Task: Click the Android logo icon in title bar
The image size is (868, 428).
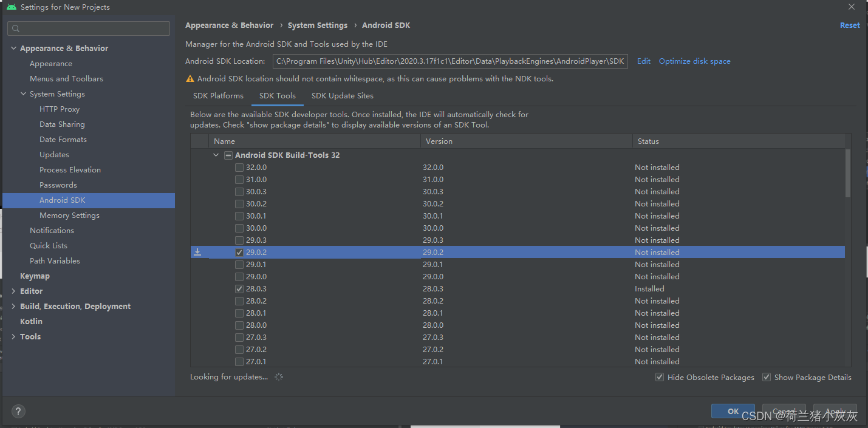Action: 12,7
